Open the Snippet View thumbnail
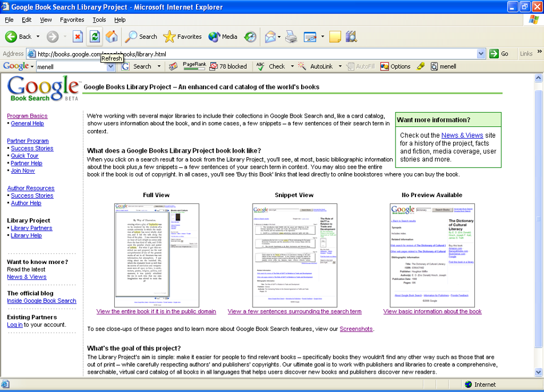Image resolution: width=544 pixels, height=392 pixels. (294, 255)
